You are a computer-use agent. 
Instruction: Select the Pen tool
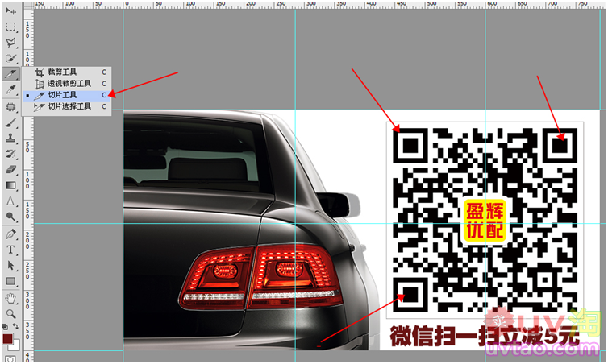point(10,234)
